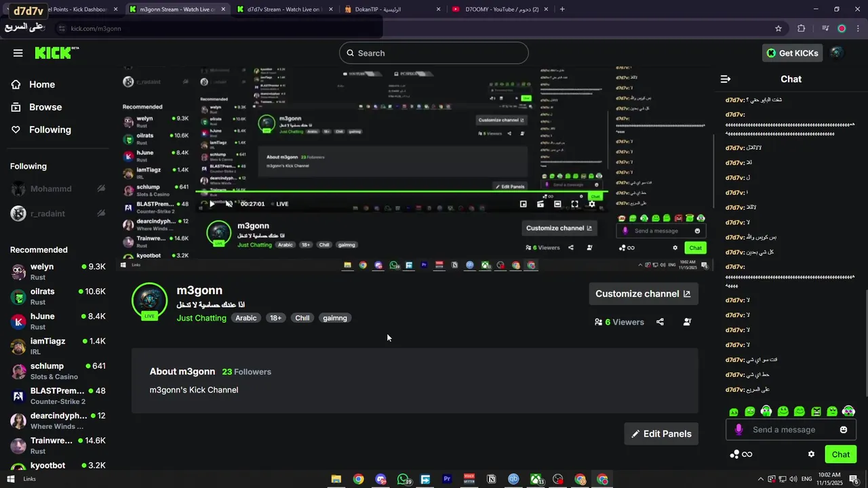
Task: Click the chat message input field
Action: 791,430
